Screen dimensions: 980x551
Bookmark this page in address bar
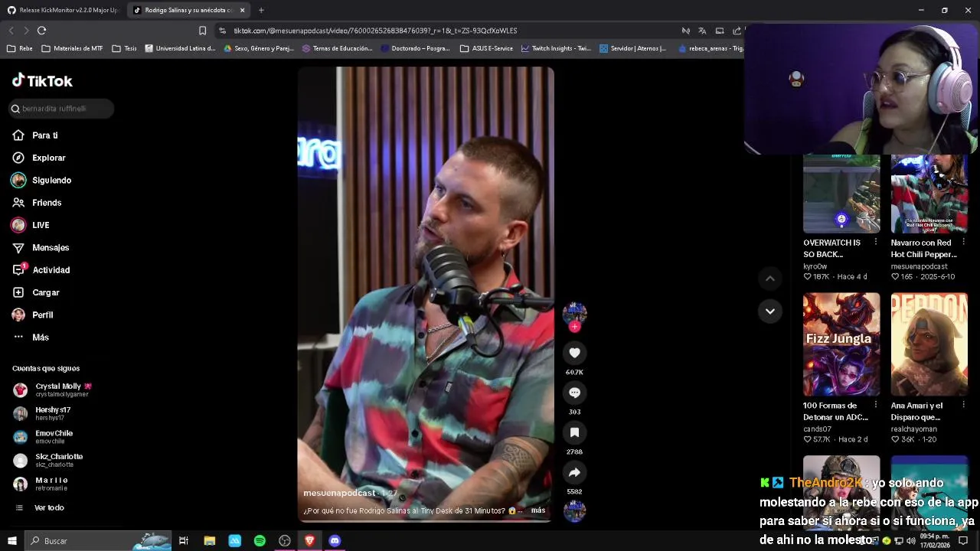(x=202, y=31)
